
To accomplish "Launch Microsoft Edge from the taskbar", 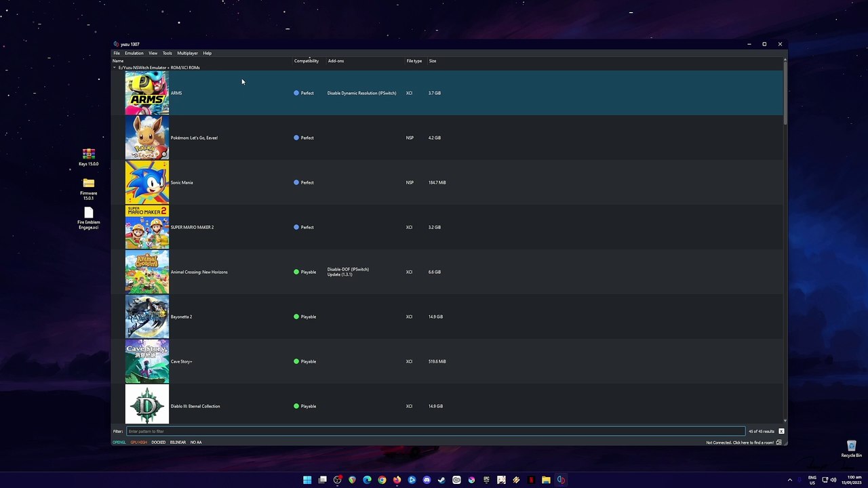I will pos(367,480).
